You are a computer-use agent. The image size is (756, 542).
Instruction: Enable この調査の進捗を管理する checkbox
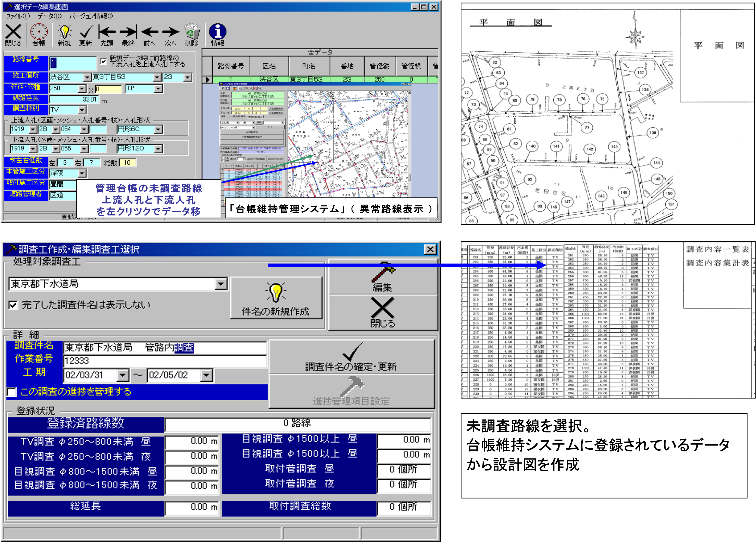click(x=12, y=392)
